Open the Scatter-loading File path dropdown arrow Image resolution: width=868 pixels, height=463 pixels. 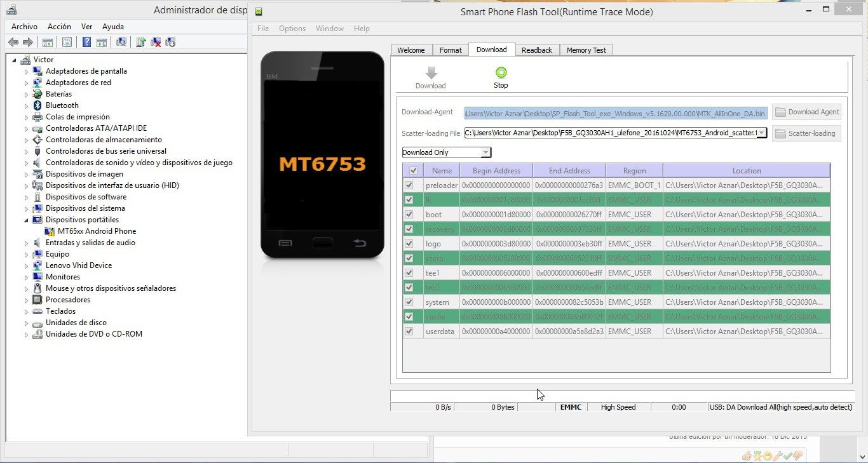click(x=761, y=133)
